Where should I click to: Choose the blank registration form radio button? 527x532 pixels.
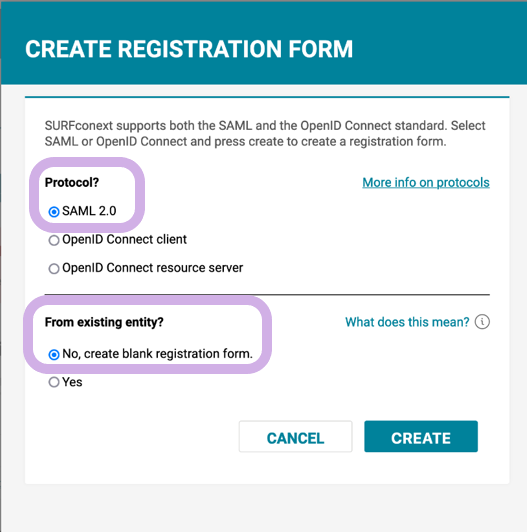[54, 355]
